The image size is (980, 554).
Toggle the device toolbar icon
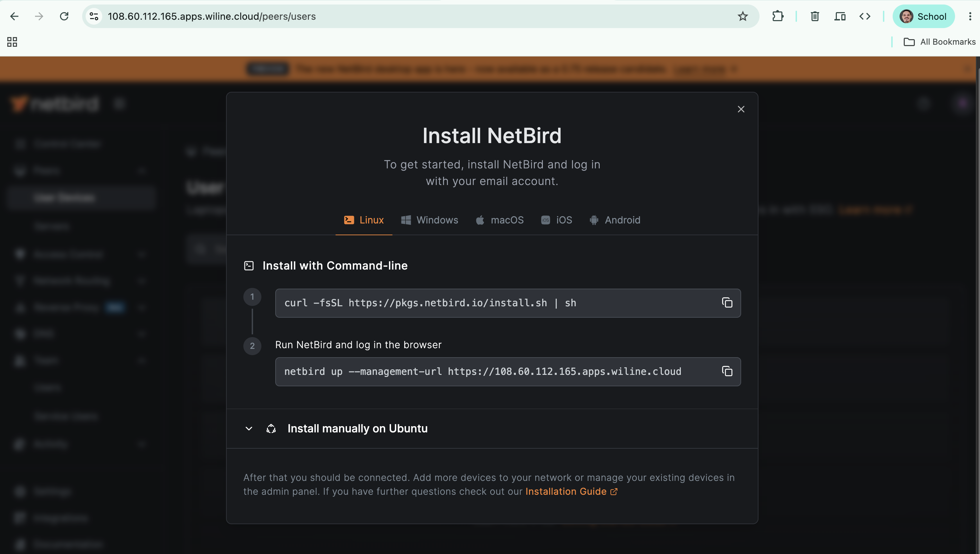point(840,16)
